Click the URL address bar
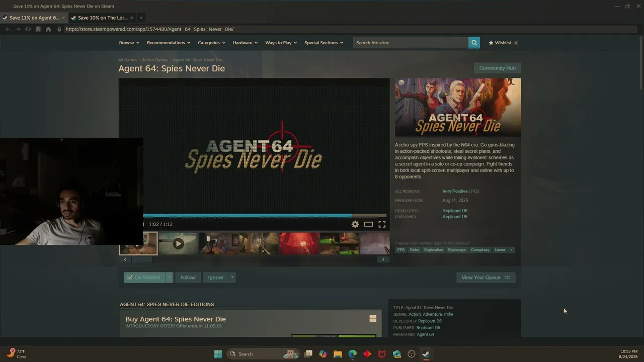This screenshot has width=644, height=362. tap(347, 29)
